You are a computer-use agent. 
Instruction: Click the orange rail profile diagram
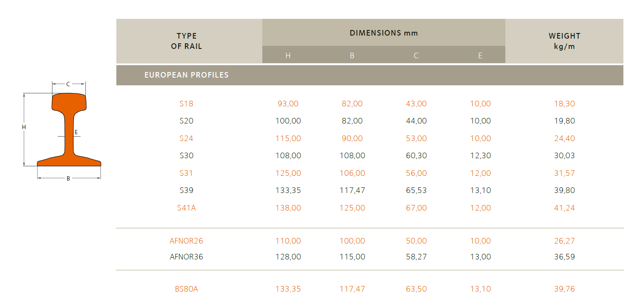[69, 129]
